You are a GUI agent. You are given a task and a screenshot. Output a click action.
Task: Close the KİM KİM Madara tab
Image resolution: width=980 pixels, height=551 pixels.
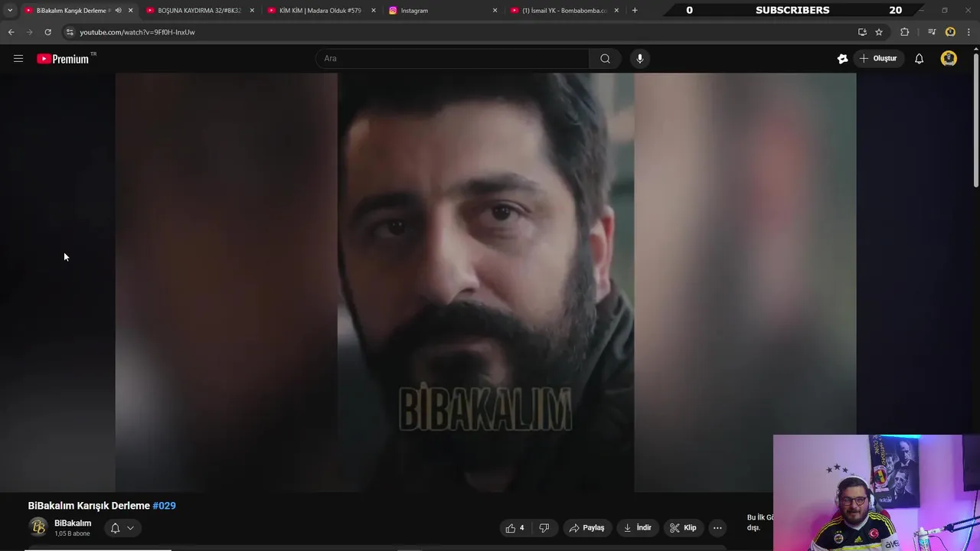tap(374, 11)
